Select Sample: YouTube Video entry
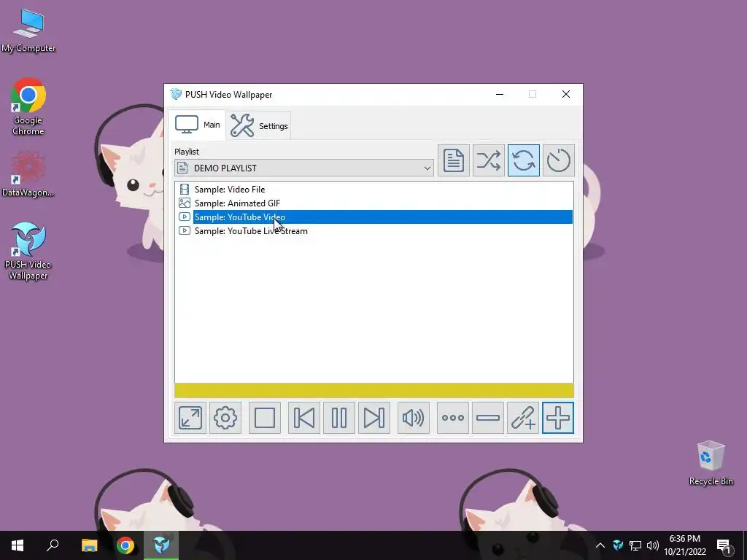747x560 pixels. coord(374,217)
